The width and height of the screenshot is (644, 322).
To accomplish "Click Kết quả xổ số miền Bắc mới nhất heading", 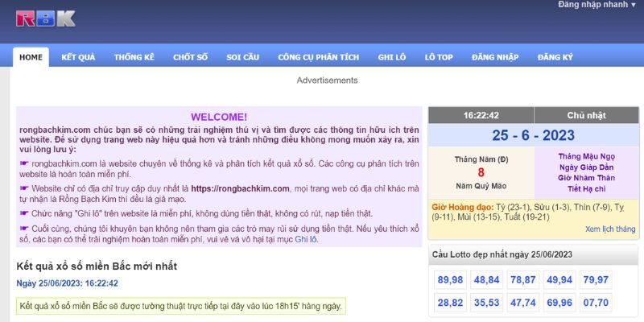I will (97, 266).
